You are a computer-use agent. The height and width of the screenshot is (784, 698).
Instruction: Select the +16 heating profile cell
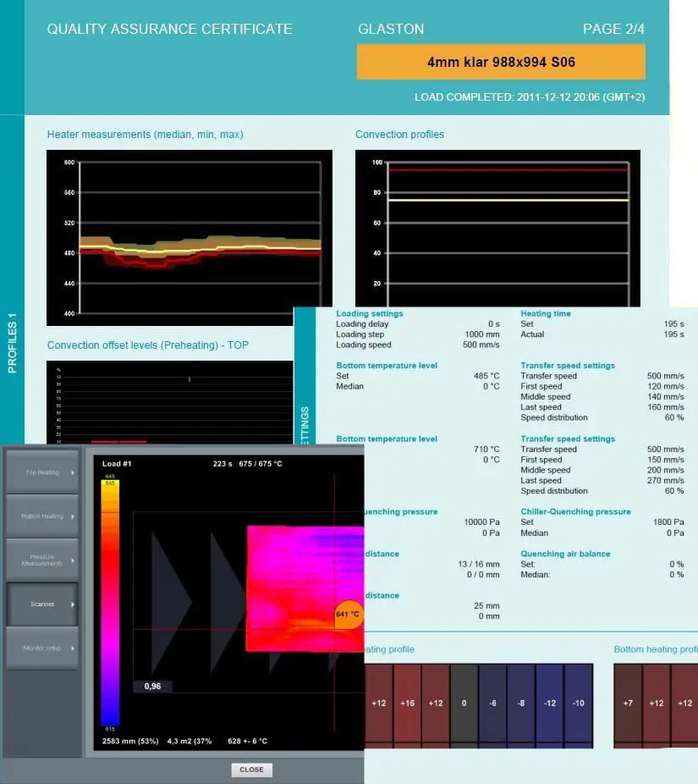point(407,703)
